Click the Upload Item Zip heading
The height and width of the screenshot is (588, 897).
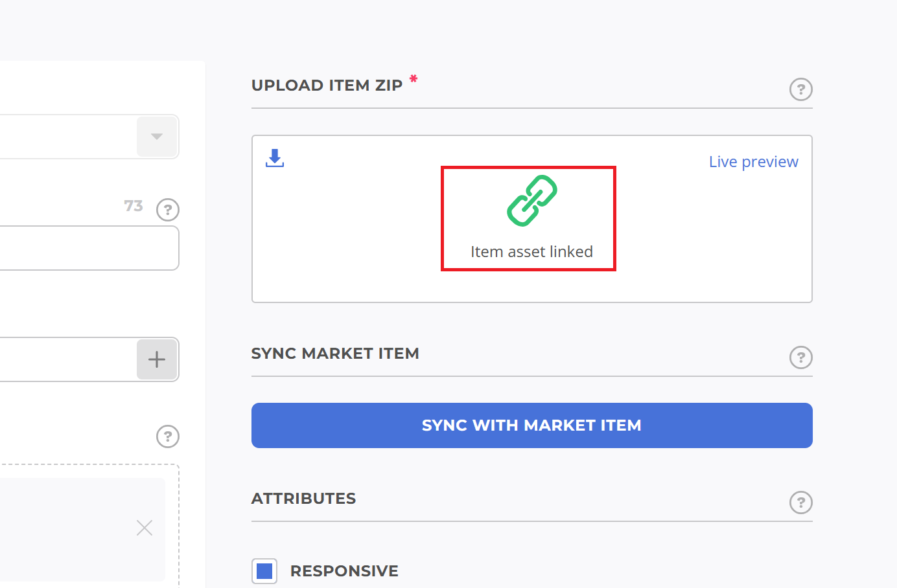pos(327,85)
